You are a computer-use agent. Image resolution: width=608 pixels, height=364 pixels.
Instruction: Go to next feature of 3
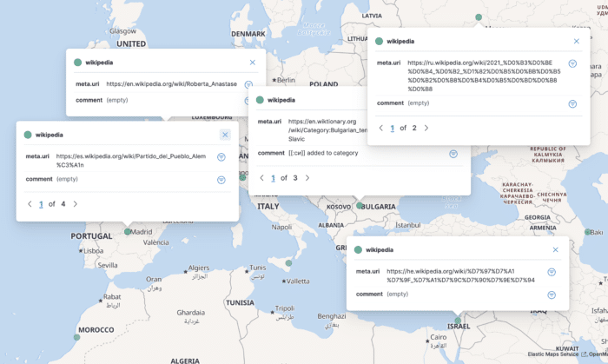tap(307, 178)
